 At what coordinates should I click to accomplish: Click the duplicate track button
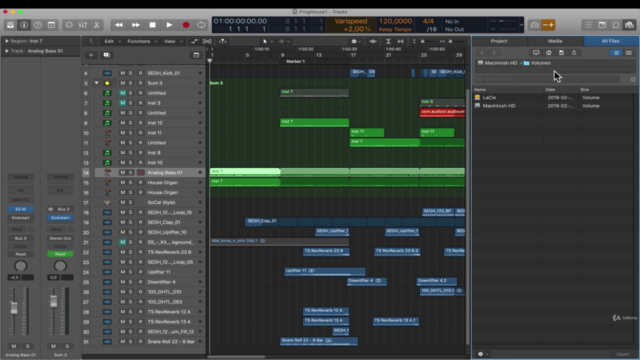click(x=107, y=55)
